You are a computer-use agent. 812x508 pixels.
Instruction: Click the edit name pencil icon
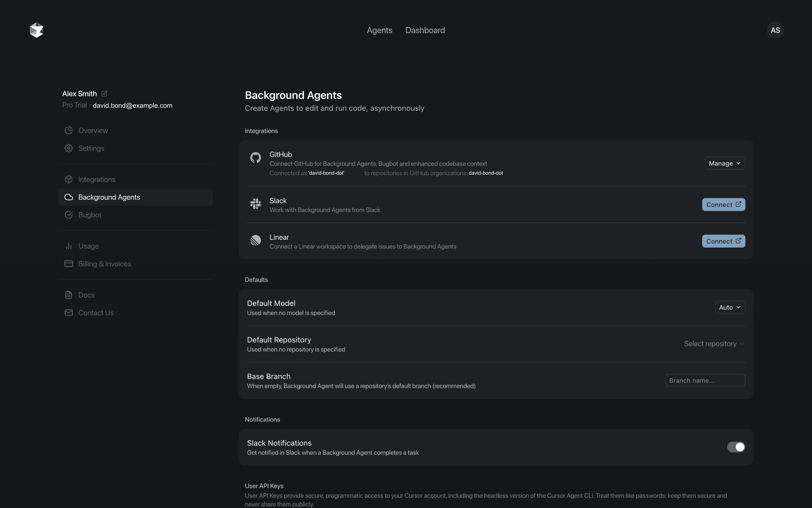(104, 94)
